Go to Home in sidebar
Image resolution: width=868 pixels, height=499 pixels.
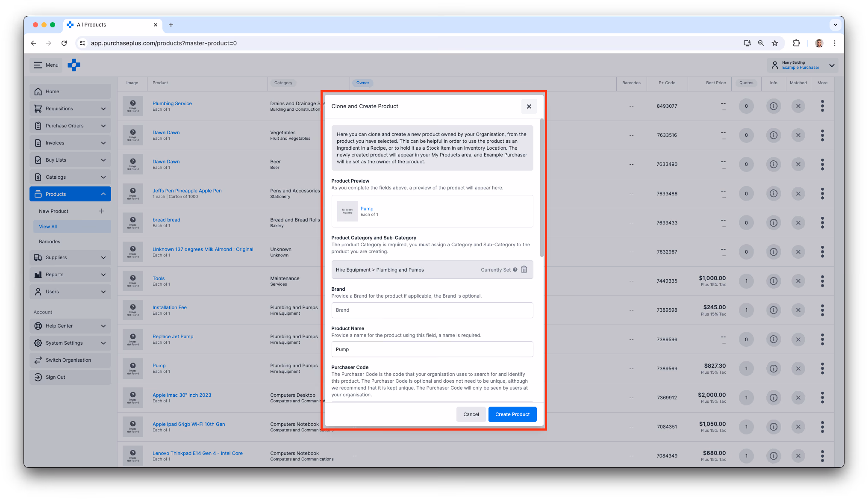70,92
